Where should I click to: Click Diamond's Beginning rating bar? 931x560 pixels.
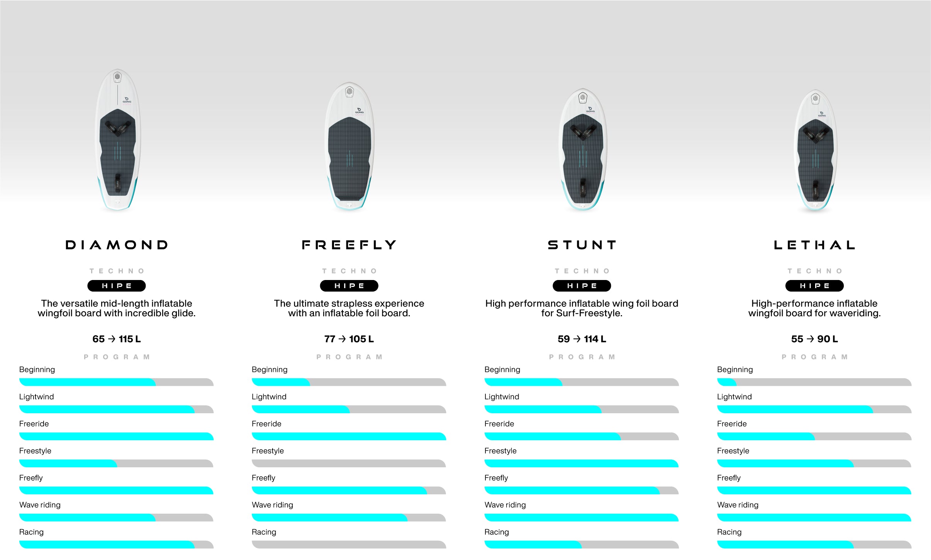coord(116,382)
